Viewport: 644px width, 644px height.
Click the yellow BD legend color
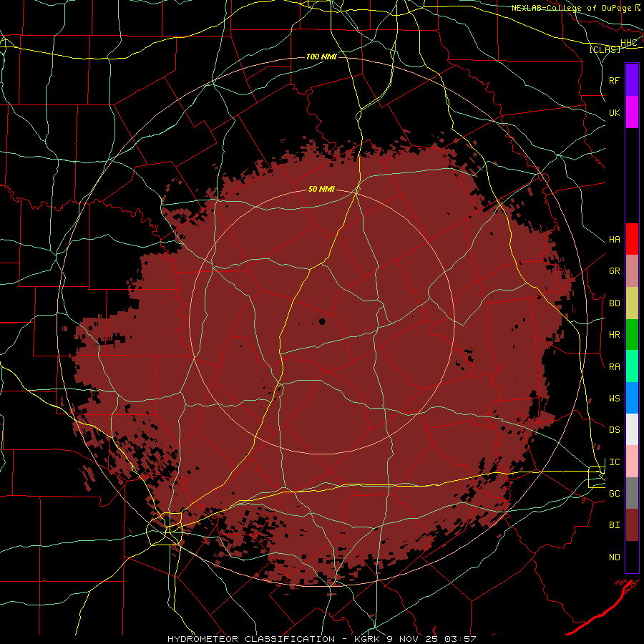632,303
